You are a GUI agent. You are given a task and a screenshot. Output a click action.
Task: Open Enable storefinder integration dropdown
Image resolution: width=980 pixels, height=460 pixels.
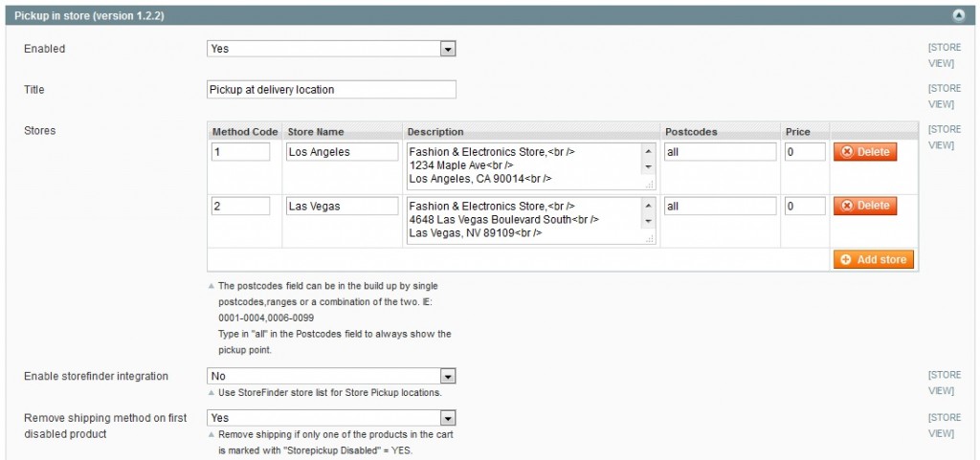pos(331,377)
